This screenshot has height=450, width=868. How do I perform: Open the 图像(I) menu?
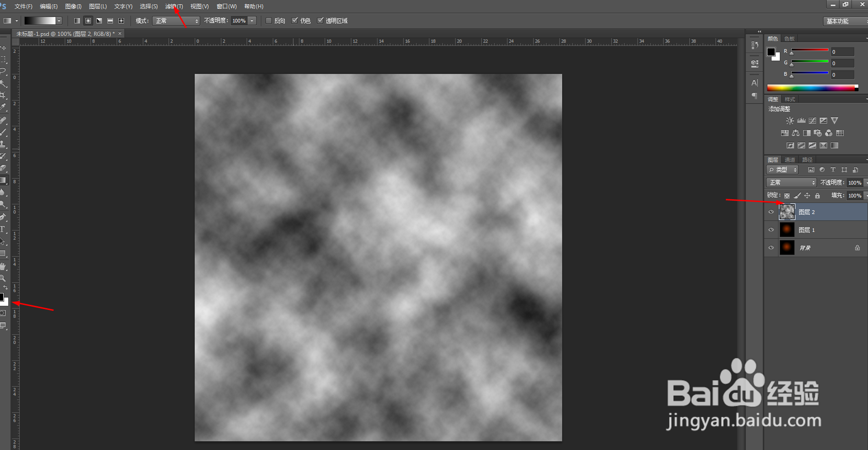click(73, 6)
